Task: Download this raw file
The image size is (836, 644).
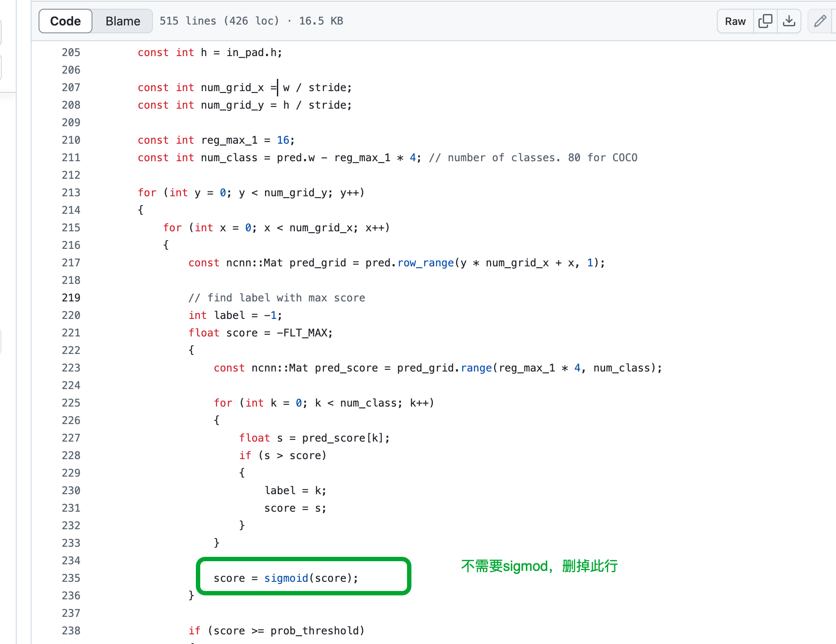Action: click(789, 21)
